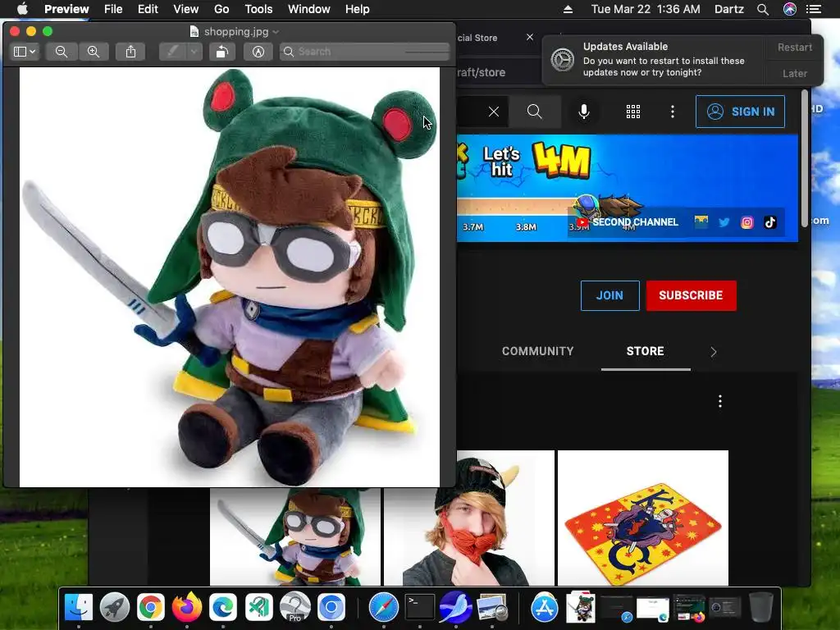Open the Window menu
This screenshot has width=840, height=630.
coord(309,9)
